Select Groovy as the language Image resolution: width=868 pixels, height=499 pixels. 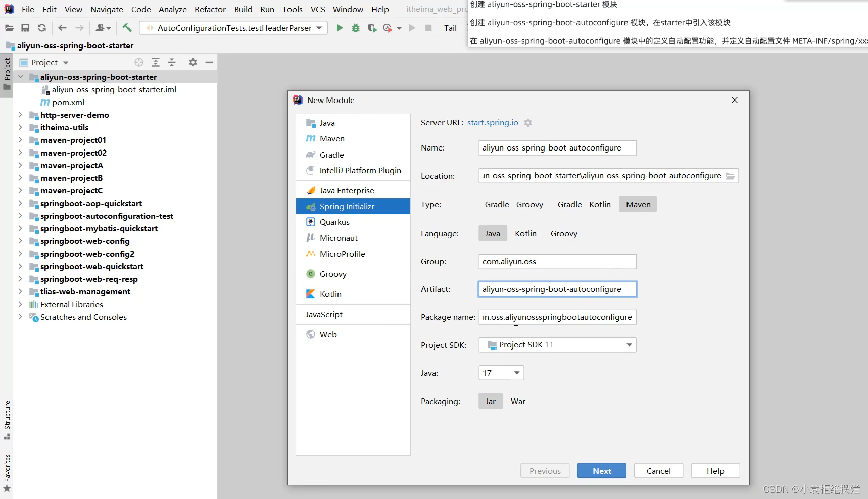[564, 233]
